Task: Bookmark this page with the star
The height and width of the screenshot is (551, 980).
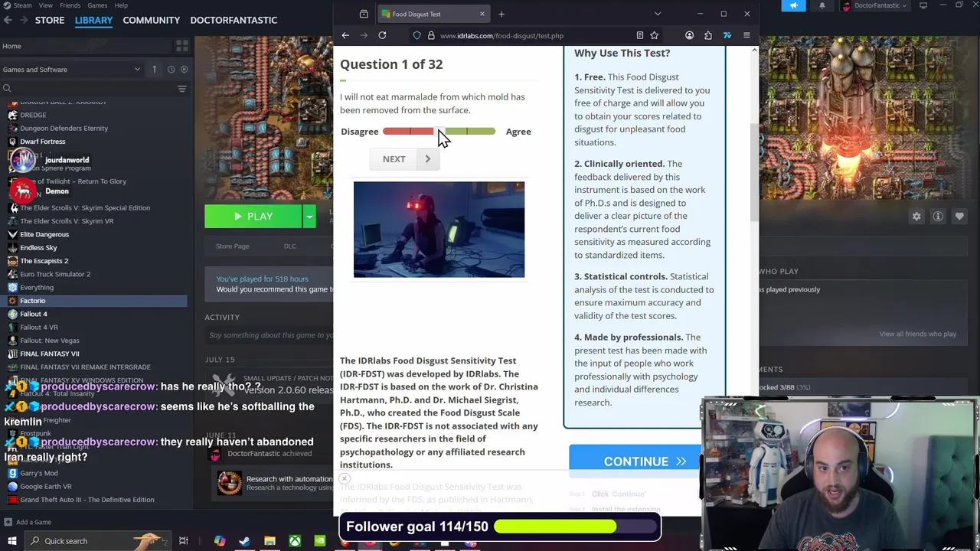Action: pyautogui.click(x=655, y=35)
